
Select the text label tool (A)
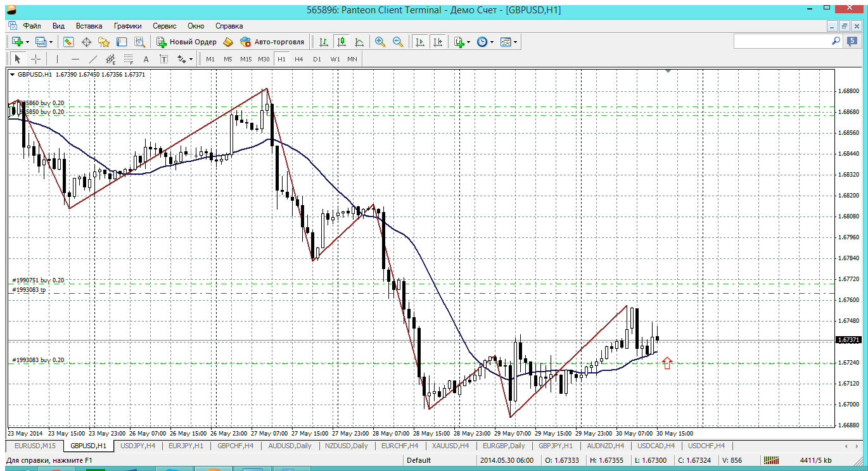point(146,59)
